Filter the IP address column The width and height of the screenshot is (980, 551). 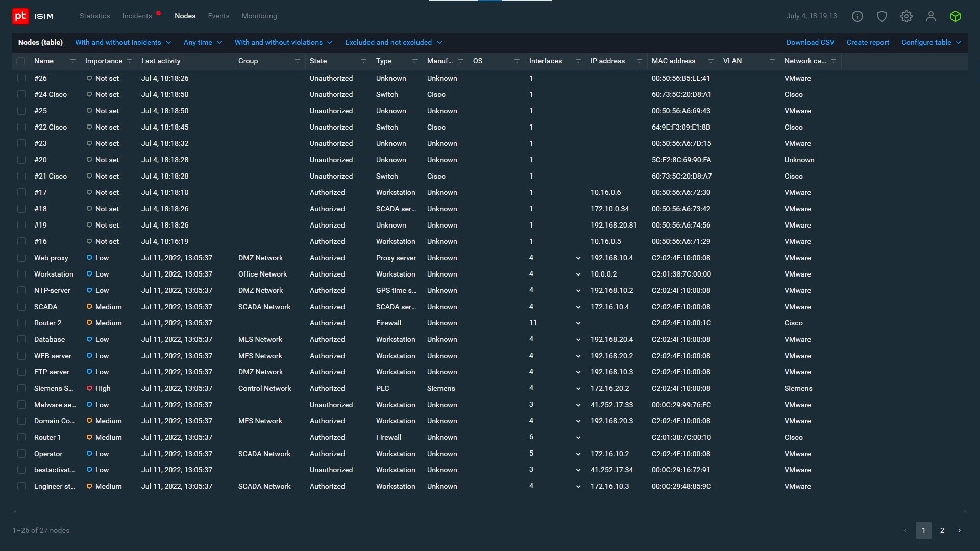[x=639, y=61]
